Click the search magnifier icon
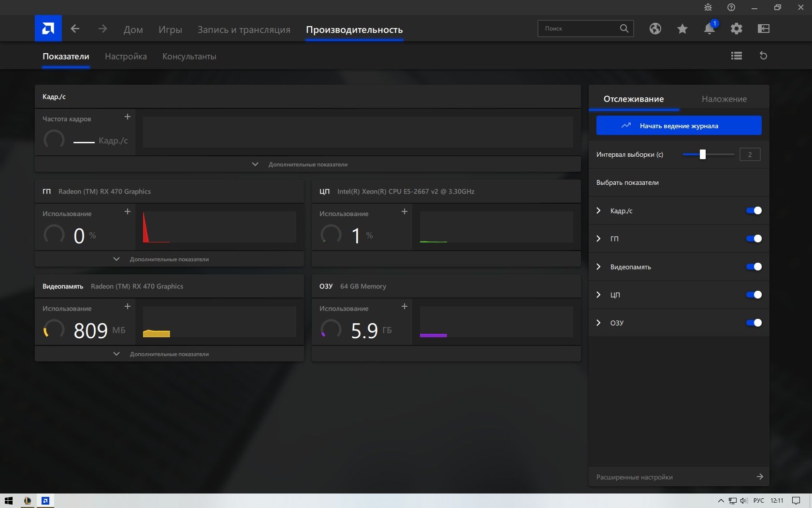812x508 pixels. (x=624, y=29)
